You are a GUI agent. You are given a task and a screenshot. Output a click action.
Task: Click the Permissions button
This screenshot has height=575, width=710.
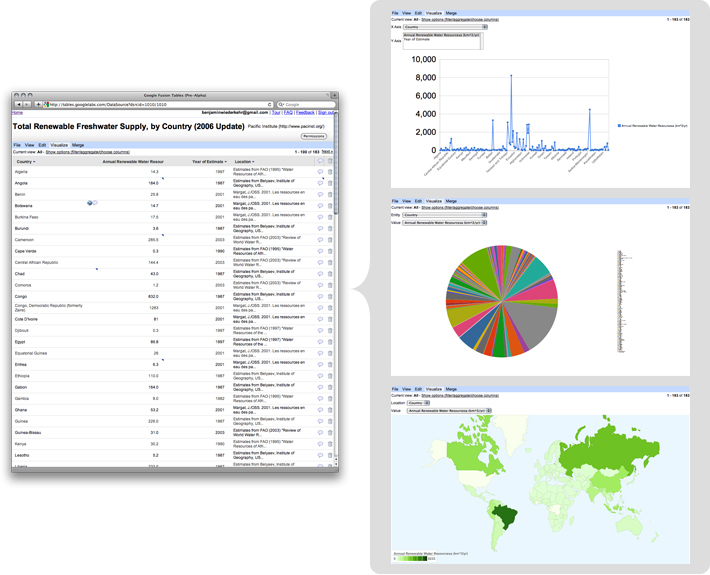(x=314, y=136)
